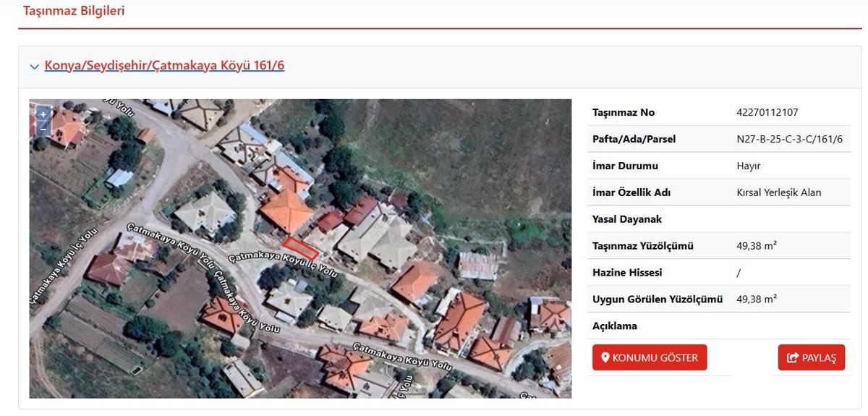Click the share arrow icon on Paylaş
This screenshot has height=416, width=868.
[x=793, y=357]
